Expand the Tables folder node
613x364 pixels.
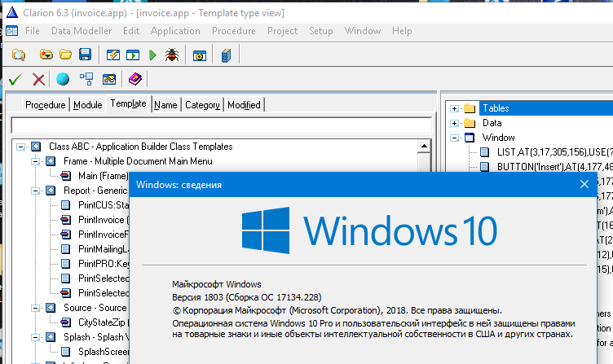point(454,108)
